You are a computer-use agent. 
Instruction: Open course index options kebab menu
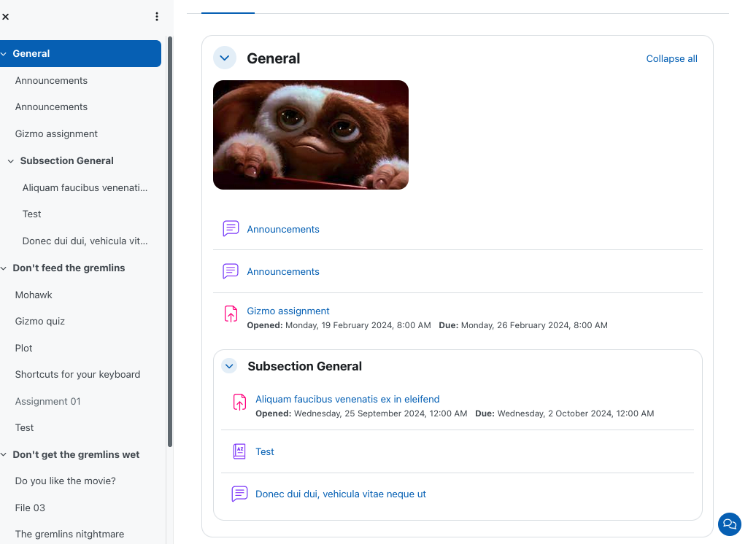pyautogui.click(x=157, y=17)
